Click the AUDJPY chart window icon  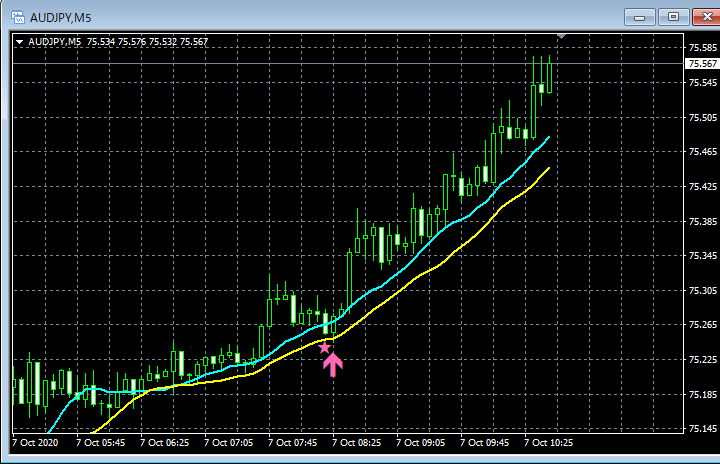coord(18,17)
